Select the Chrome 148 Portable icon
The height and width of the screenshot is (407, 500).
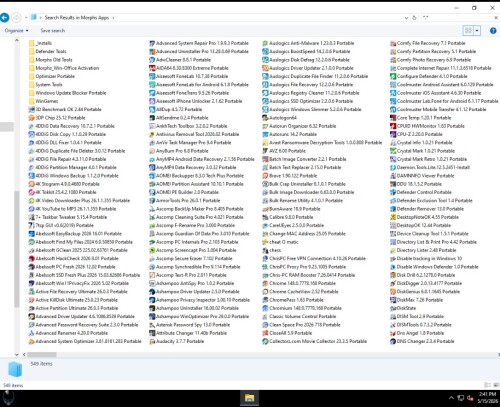265,283
